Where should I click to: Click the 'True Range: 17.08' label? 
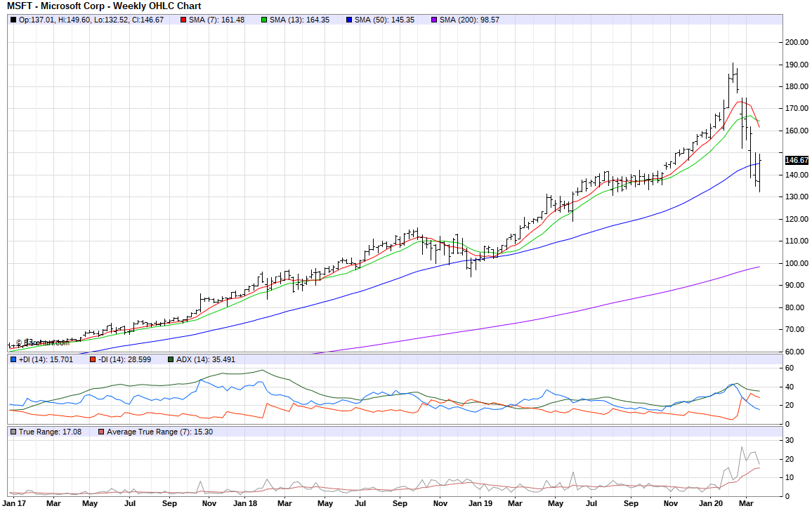point(51,432)
